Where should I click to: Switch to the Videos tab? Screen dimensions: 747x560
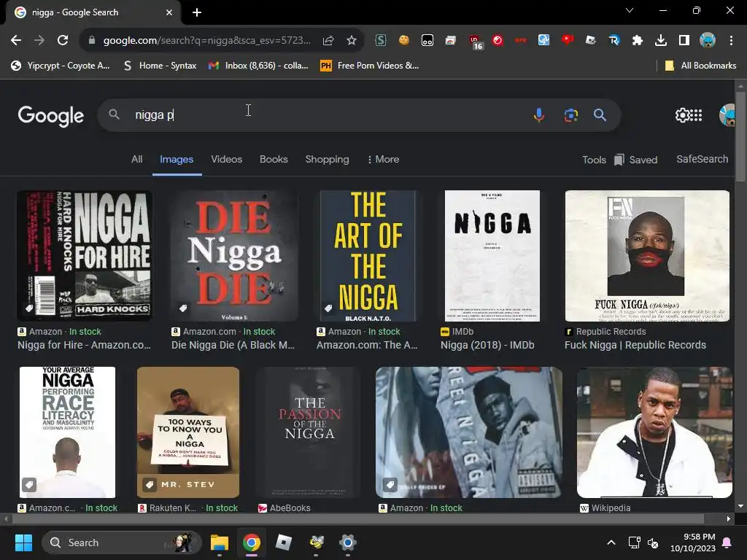(x=226, y=160)
